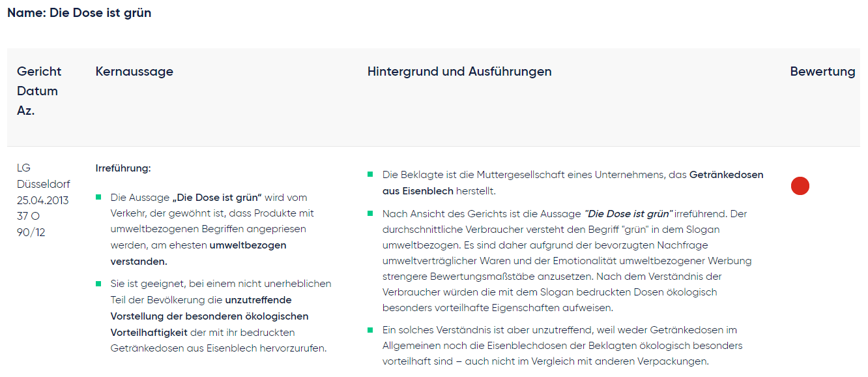This screenshot has height=377, width=868.
Task: Click the heading "Name: Die Dose ist grün"
Action: 79,13
